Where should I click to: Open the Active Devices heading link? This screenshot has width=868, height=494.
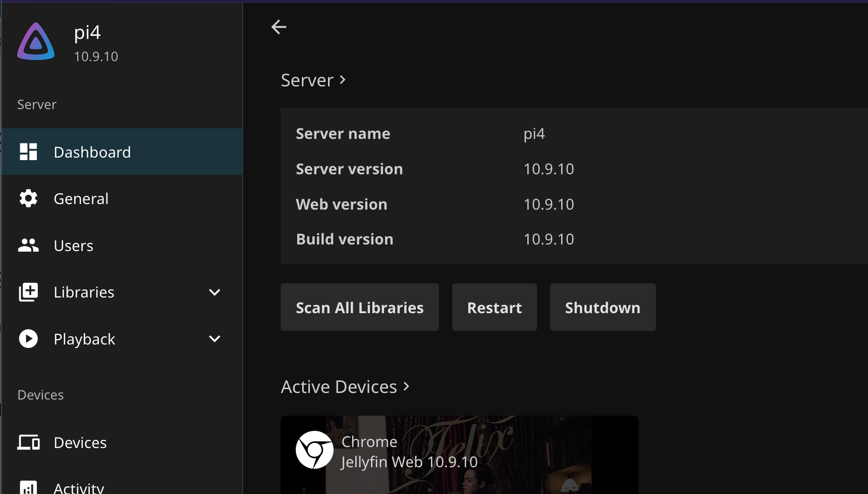[345, 387]
